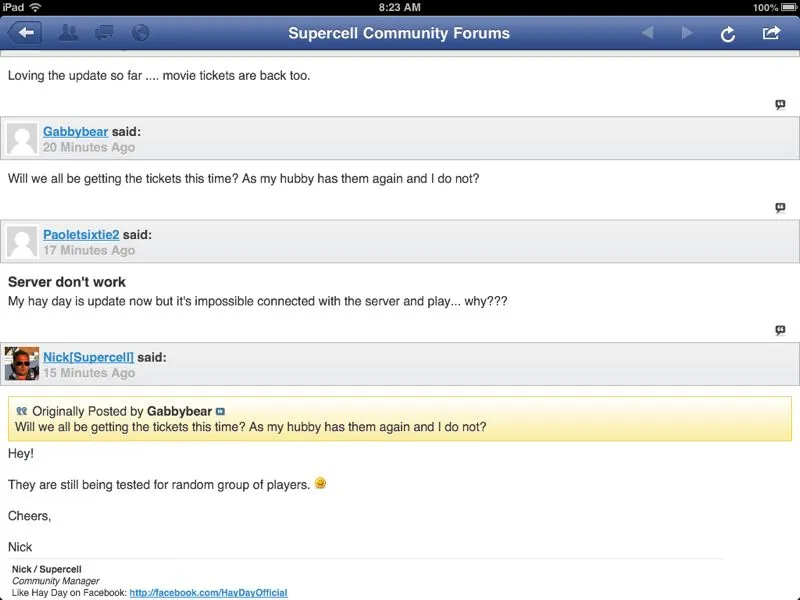Tap Nick[Supercell]'s avatar photo
This screenshot has width=800, height=600.
pyautogui.click(x=22, y=364)
